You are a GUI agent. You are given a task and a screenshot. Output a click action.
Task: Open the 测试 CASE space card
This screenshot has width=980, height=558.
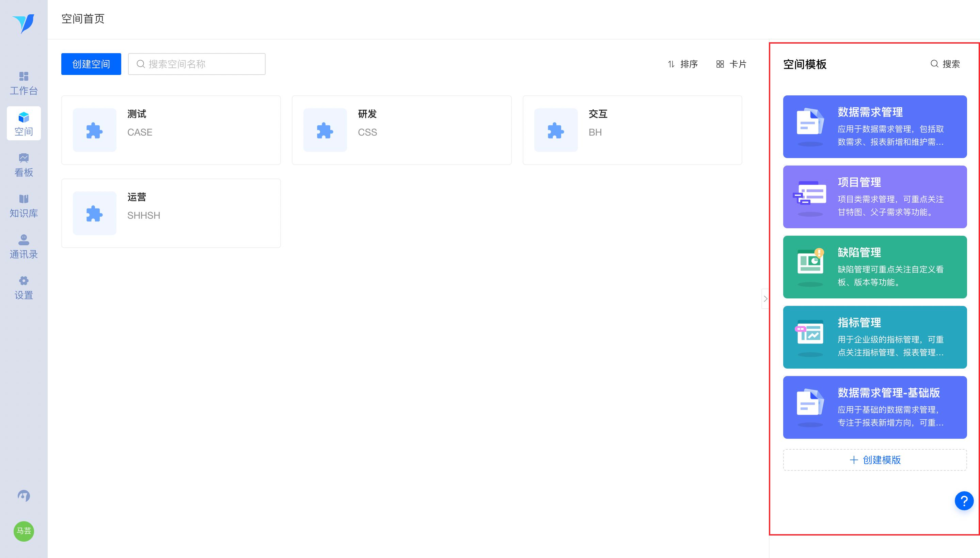171,130
